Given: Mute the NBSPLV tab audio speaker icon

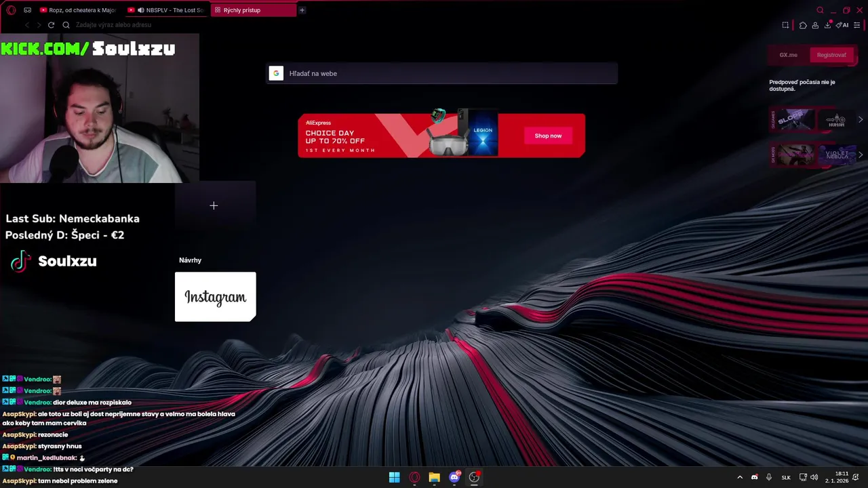Looking at the screenshot, I should coord(141,10).
